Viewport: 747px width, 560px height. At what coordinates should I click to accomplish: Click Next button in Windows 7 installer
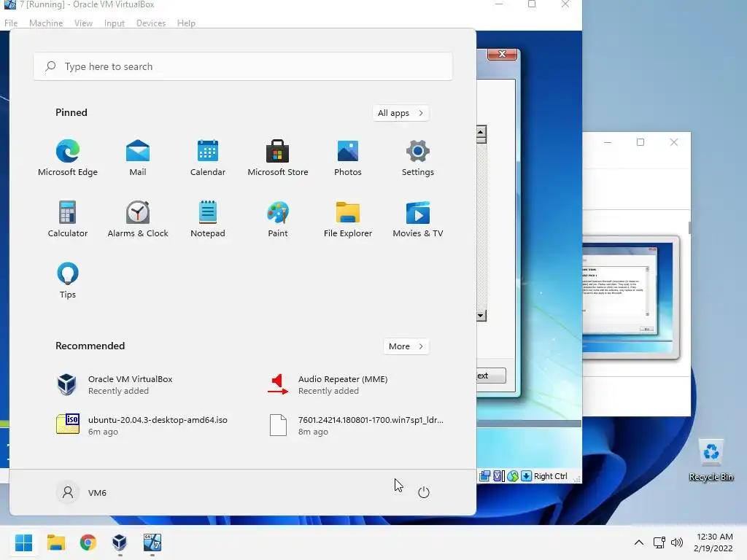click(491, 376)
